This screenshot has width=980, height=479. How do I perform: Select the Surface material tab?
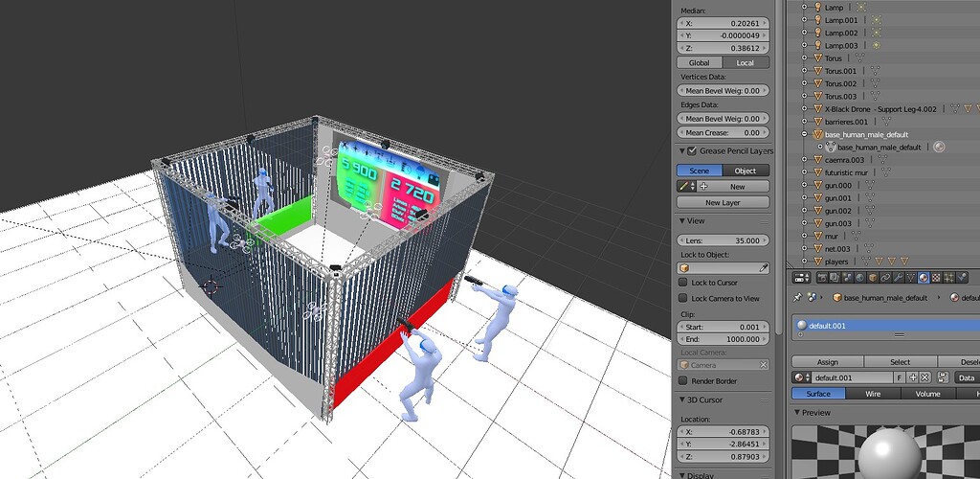(818, 394)
